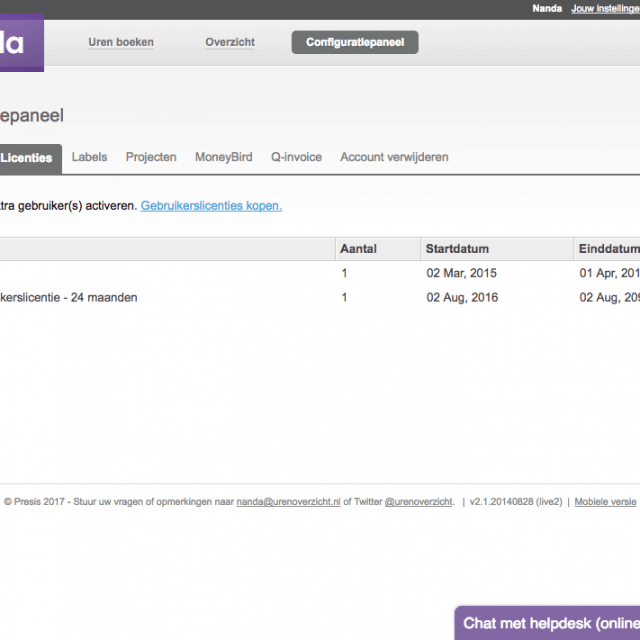Switch to Mobiele versie
The image size is (640, 640).
(x=605, y=502)
